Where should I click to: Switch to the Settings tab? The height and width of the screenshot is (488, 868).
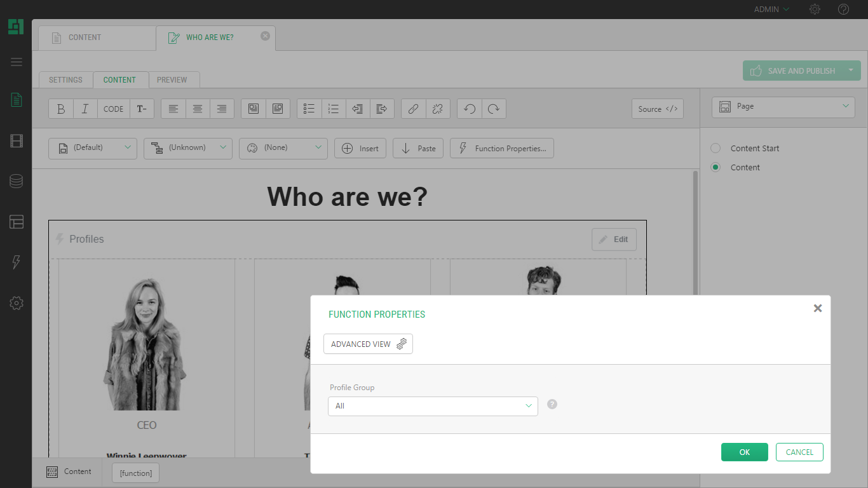[x=65, y=80]
